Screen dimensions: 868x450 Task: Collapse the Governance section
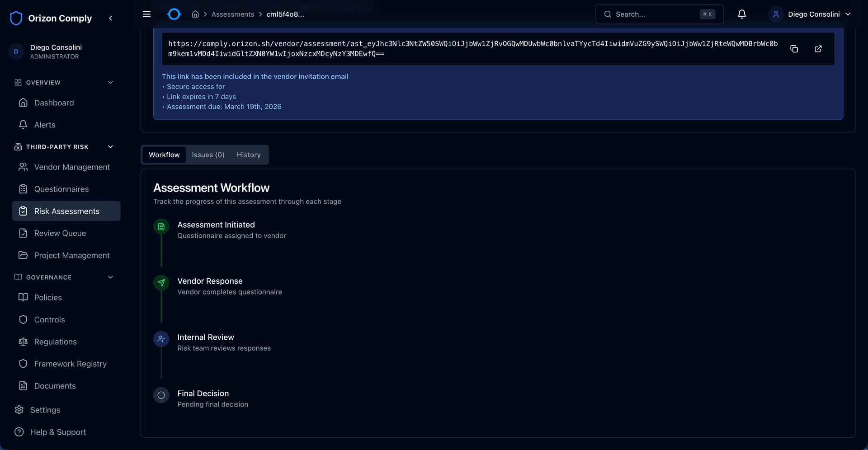pos(110,277)
